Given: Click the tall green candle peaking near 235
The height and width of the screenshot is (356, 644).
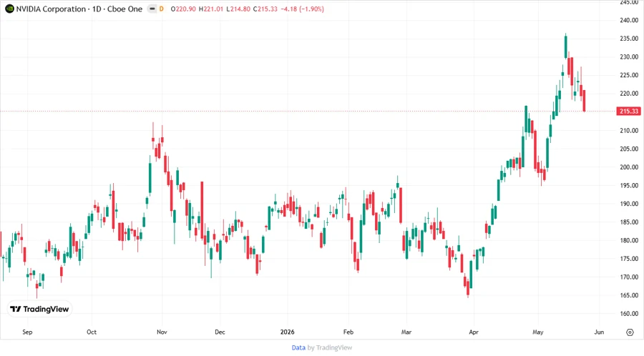Looking at the screenshot, I should (x=566, y=46).
